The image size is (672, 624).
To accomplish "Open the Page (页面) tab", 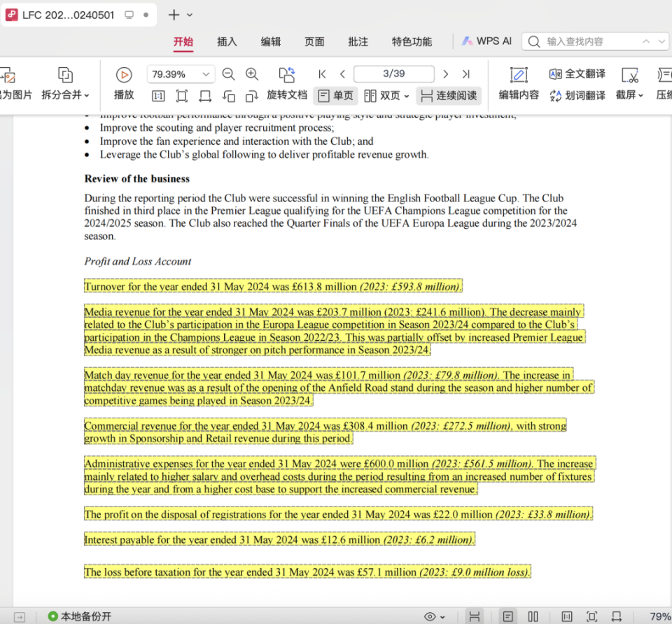I will tap(314, 41).
